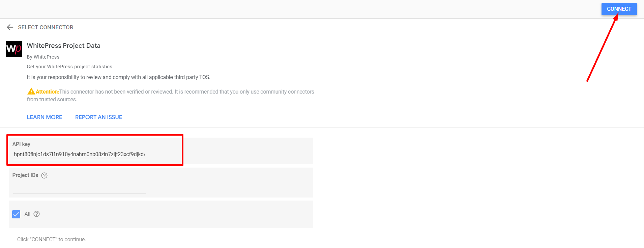This screenshot has width=644, height=248.
Task: Click the orange 'Attention:' warning label
Action: pos(48,92)
